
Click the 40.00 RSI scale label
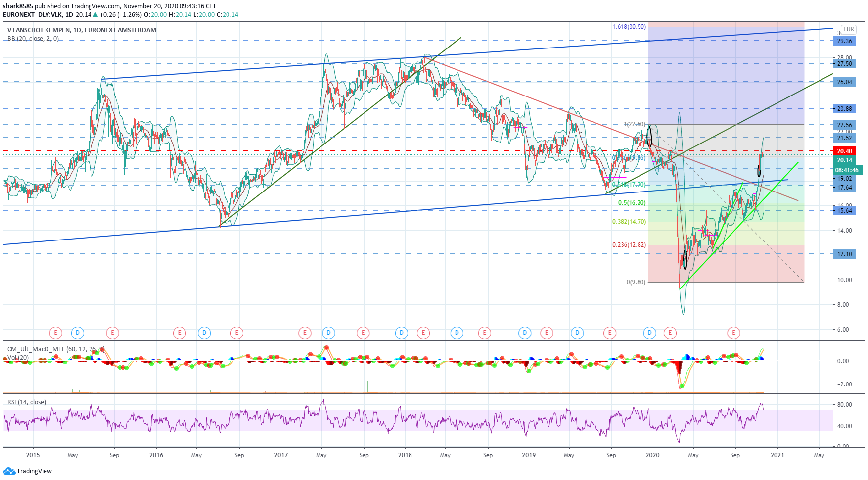tap(844, 426)
